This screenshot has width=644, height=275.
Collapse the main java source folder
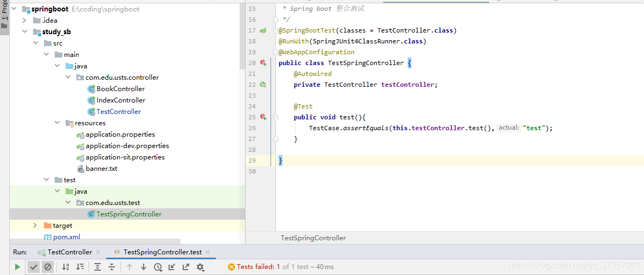pyautogui.click(x=57, y=66)
